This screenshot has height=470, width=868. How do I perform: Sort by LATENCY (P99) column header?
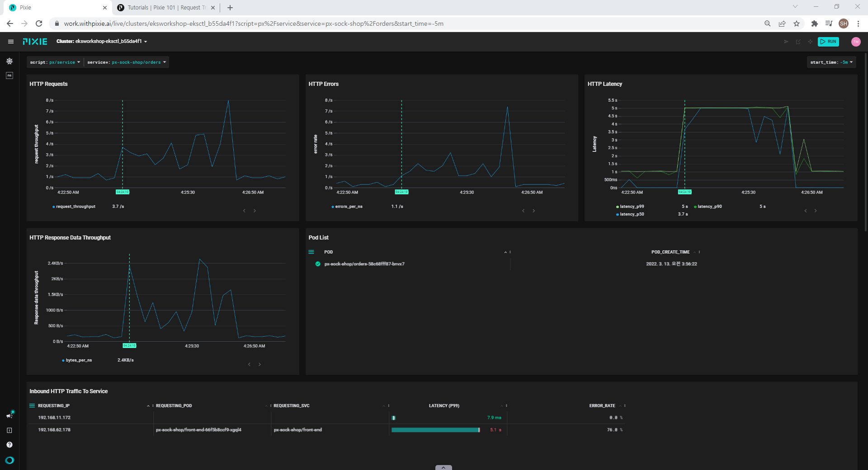(x=444, y=406)
